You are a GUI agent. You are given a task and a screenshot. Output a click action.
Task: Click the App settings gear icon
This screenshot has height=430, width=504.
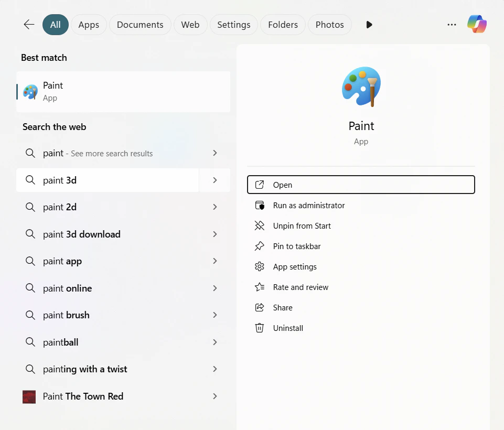(x=260, y=267)
